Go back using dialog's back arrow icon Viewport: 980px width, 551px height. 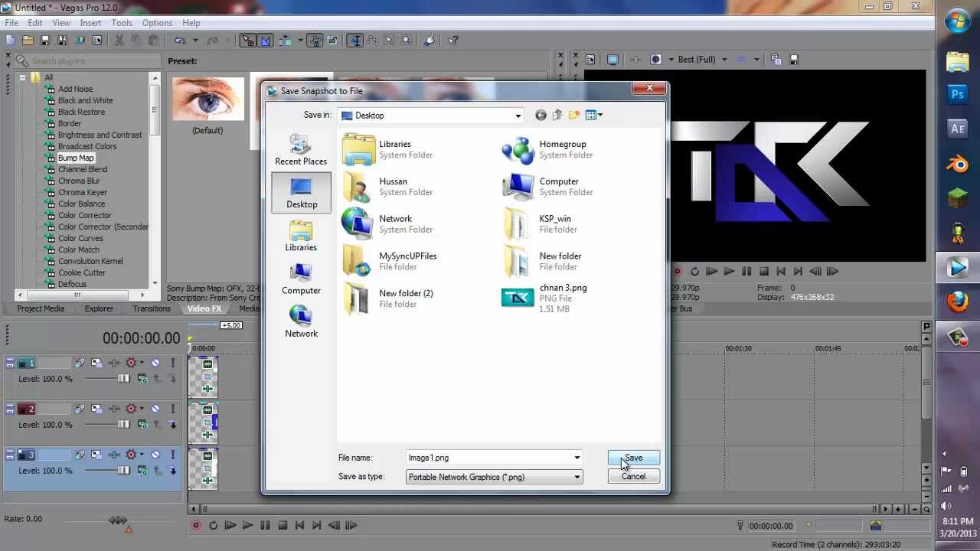pyautogui.click(x=541, y=115)
